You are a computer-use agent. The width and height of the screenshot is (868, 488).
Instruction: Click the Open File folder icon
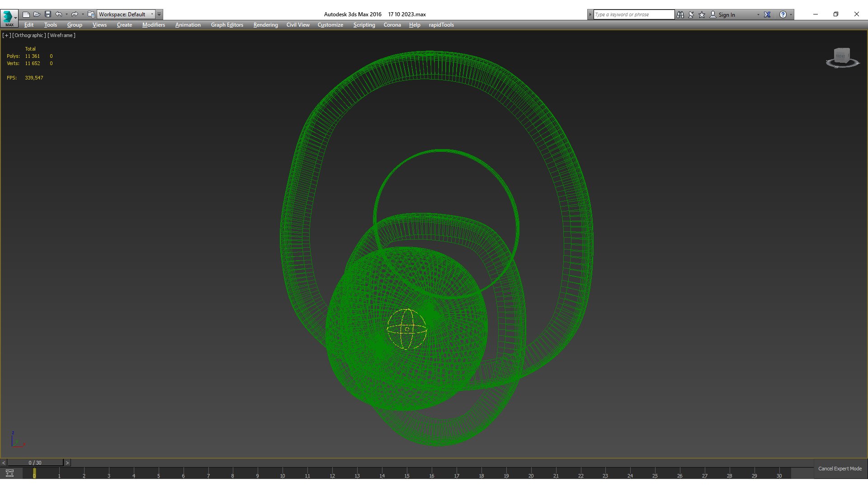click(37, 14)
